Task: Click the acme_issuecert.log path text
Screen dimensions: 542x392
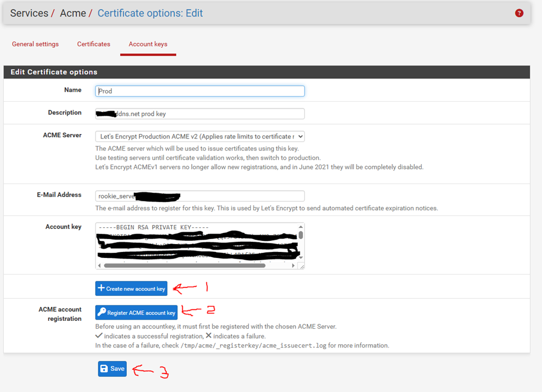Action: [253, 346]
